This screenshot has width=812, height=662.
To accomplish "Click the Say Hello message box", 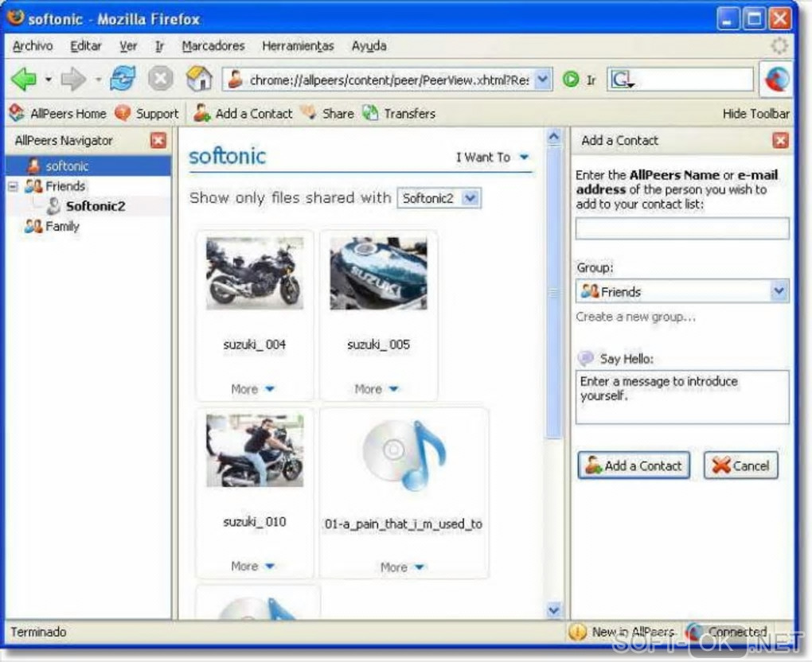I will (x=682, y=397).
